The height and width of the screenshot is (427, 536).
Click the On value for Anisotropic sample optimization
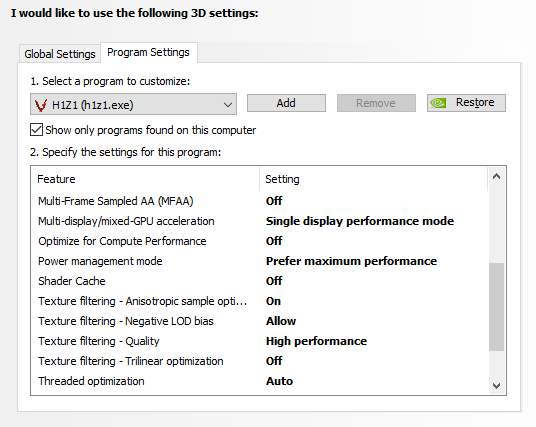pyautogui.click(x=273, y=301)
